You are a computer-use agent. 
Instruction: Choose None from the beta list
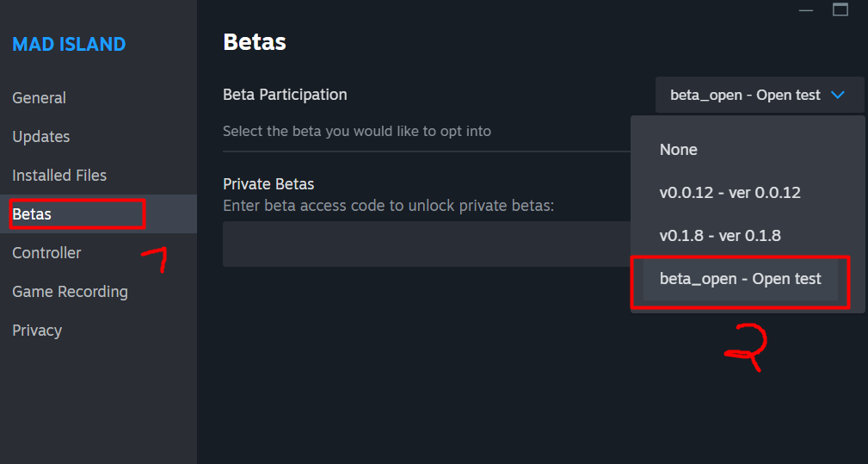click(679, 150)
